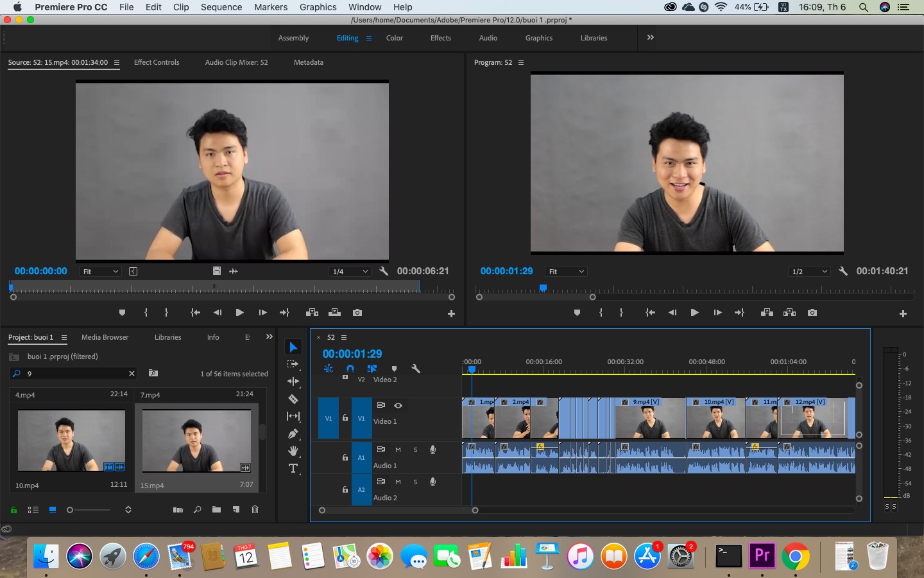924x578 pixels.
Task: Open Program monitor 1/2 resolution dropdown
Action: 809,272
